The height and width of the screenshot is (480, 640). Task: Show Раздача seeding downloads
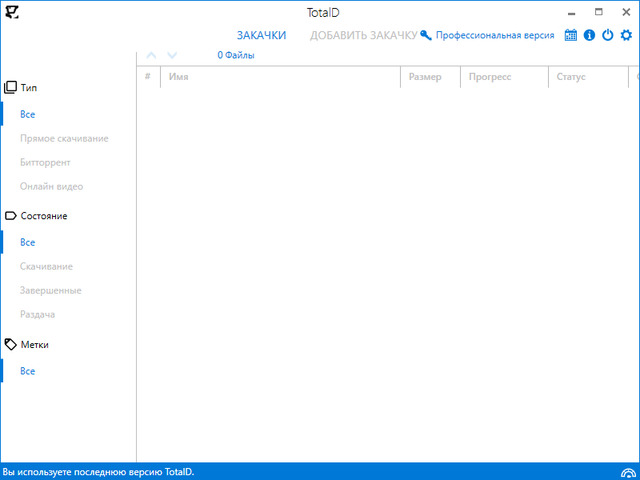37,315
